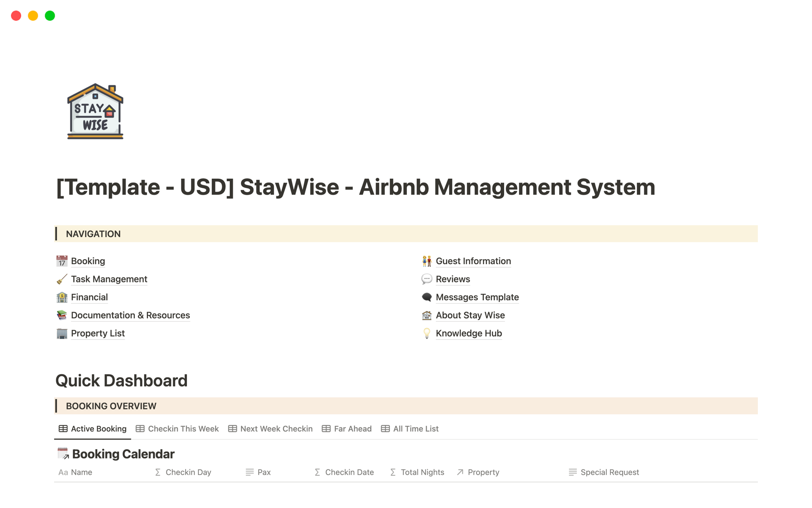The height and width of the screenshot is (508, 812).
Task: Click the Guest Information couple icon
Action: coord(427,261)
